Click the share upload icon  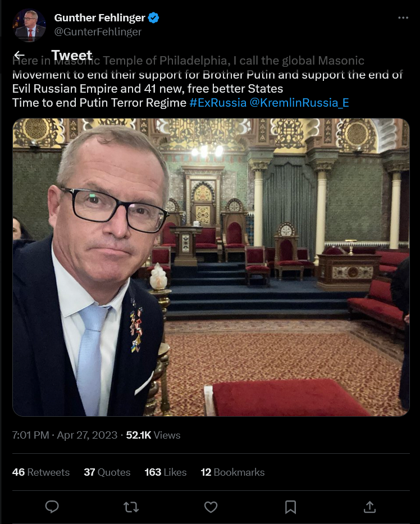pos(369,507)
